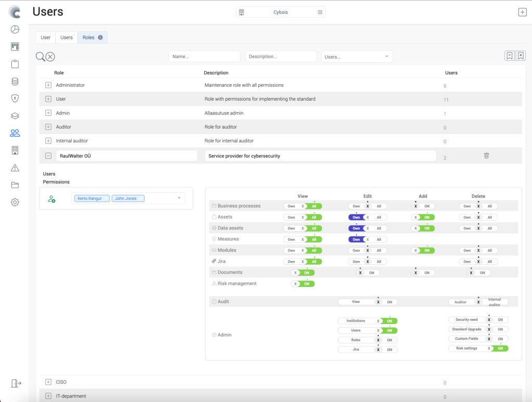Collapse the RaulWalter OÜ role row
The height and width of the screenshot is (402, 532).
click(x=48, y=156)
